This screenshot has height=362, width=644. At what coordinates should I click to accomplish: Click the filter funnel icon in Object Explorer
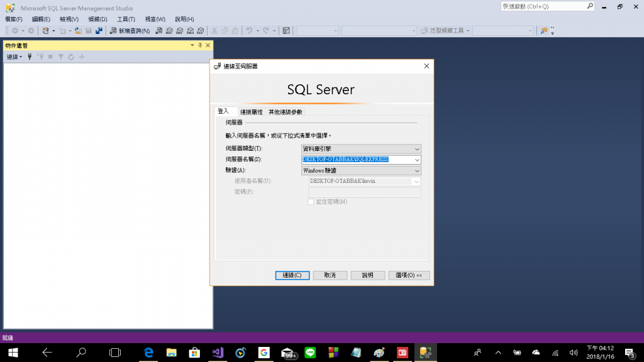(x=61, y=57)
